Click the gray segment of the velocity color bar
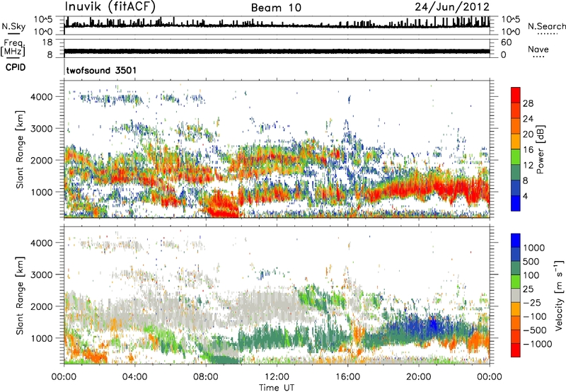Screen dimensions: 566x392 click(516, 295)
